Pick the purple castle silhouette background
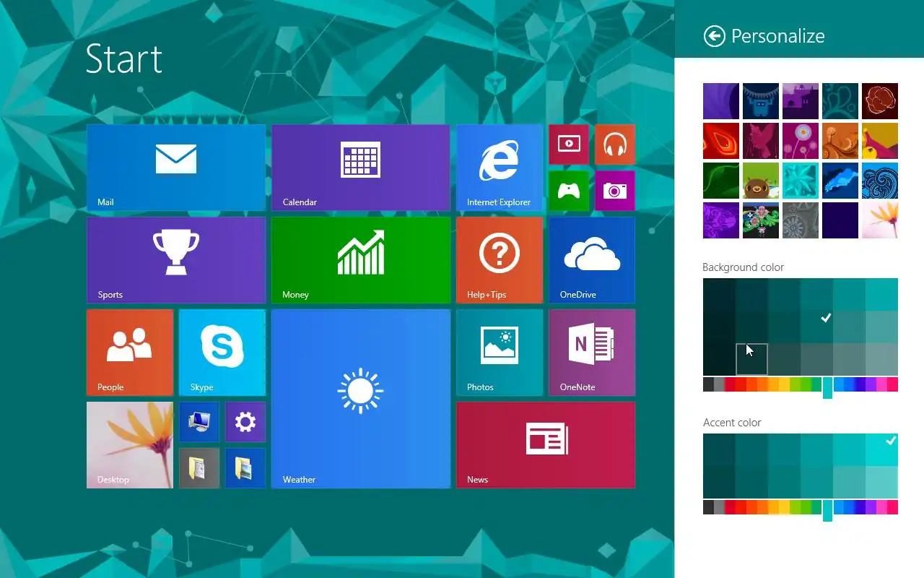This screenshot has width=924, height=578. [801, 101]
